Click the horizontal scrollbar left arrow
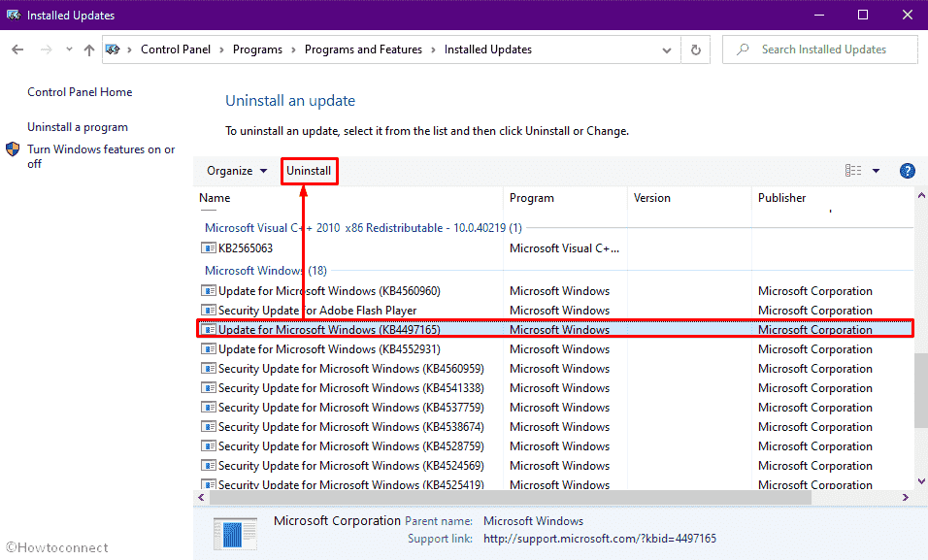Image resolution: width=928 pixels, height=560 pixels. click(201, 498)
